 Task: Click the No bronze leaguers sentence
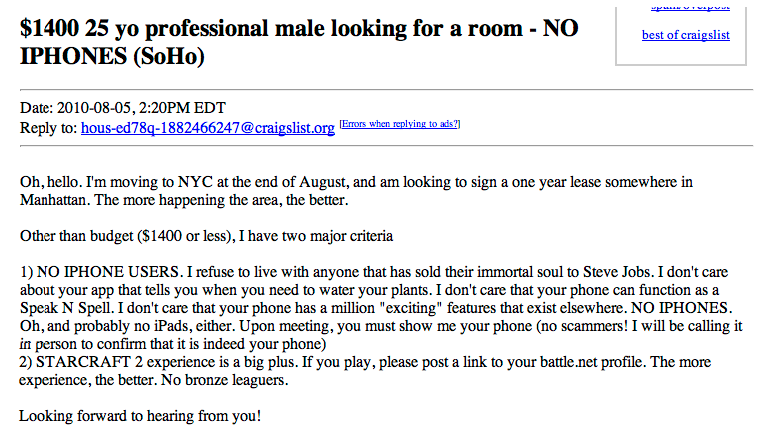225,380
